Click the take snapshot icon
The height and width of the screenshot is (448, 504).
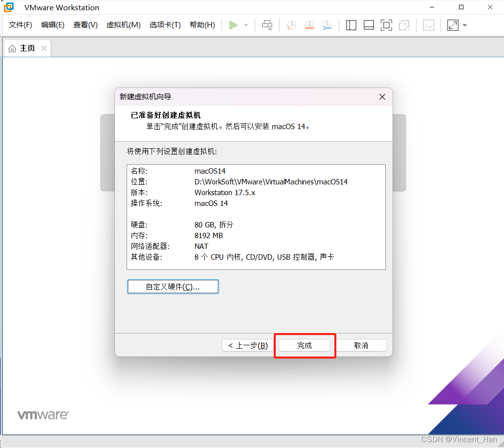(x=291, y=25)
